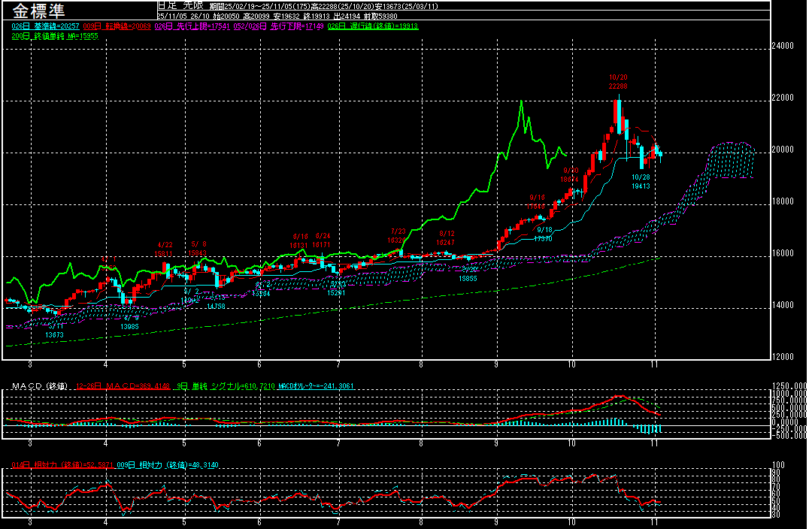Click the 10/28 low marker 19413
This screenshot has width=812, height=529.
point(641,186)
